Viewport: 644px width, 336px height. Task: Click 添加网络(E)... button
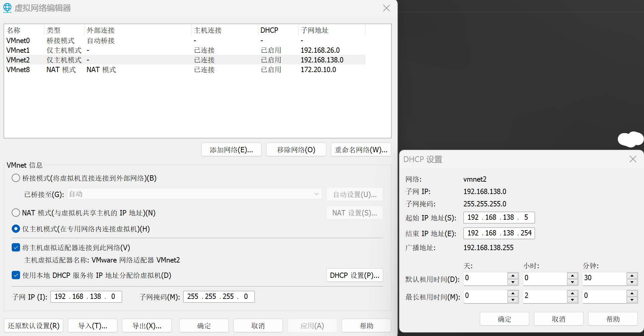231,150
